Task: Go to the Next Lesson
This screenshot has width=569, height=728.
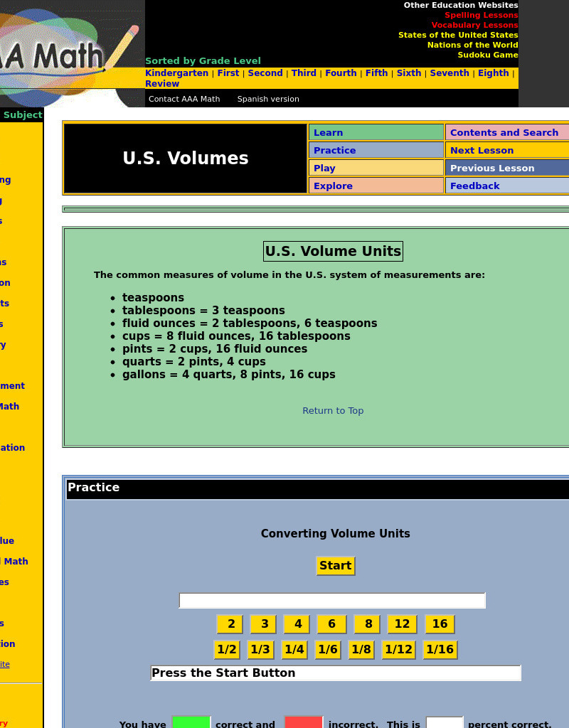Action: (x=481, y=150)
